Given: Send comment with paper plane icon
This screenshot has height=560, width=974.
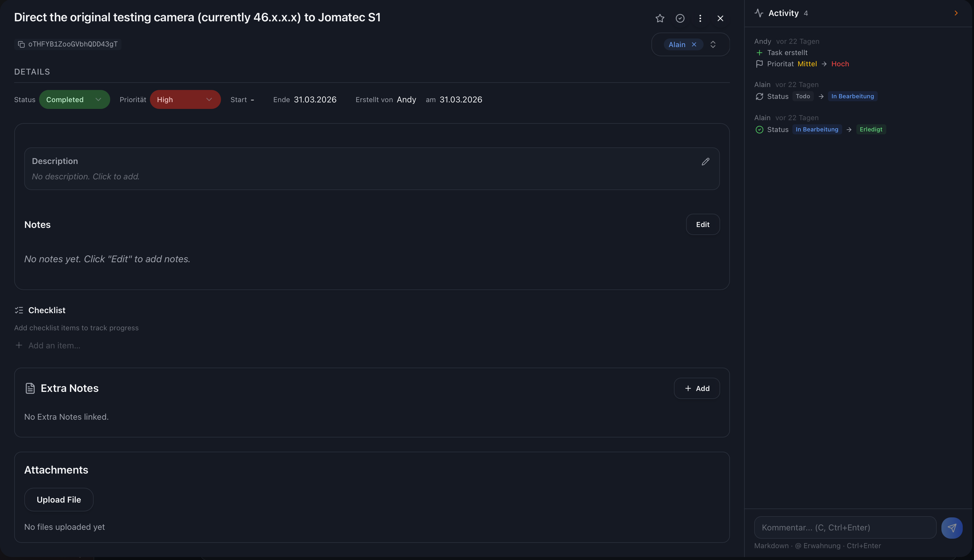Looking at the screenshot, I should tap(952, 528).
